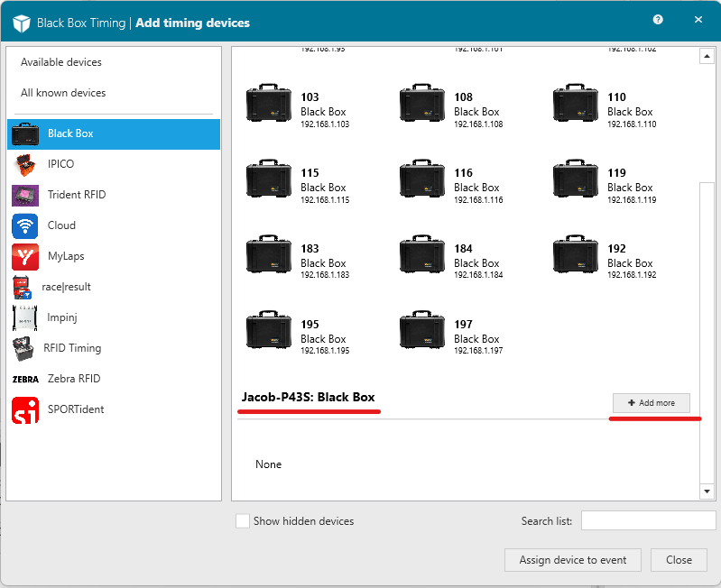Image resolution: width=721 pixels, height=588 pixels.
Task: Select the Trident RFID device icon
Action: (25, 195)
